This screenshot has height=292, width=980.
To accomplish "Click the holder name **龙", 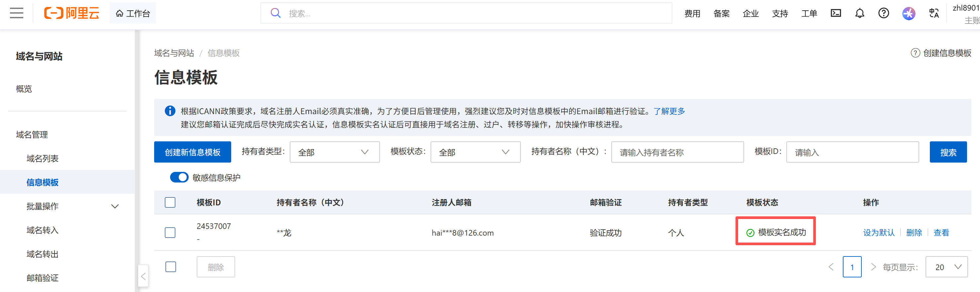I will coord(284,233).
